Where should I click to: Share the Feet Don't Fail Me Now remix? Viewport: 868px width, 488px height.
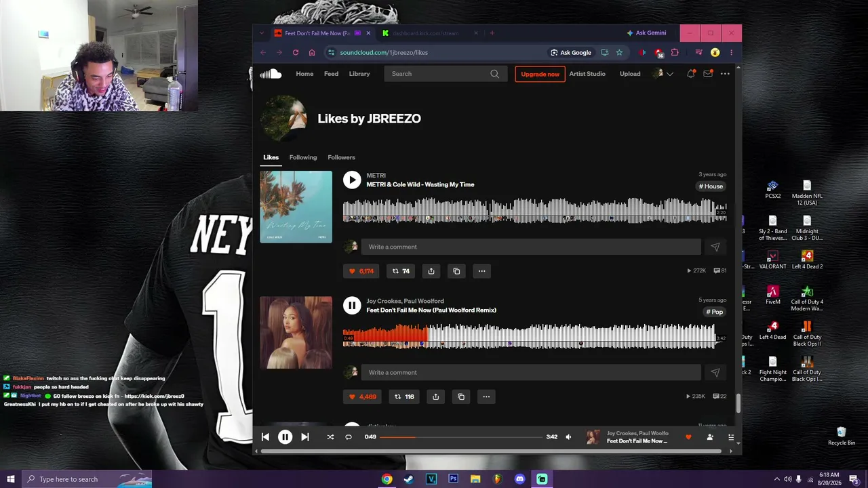click(436, 396)
